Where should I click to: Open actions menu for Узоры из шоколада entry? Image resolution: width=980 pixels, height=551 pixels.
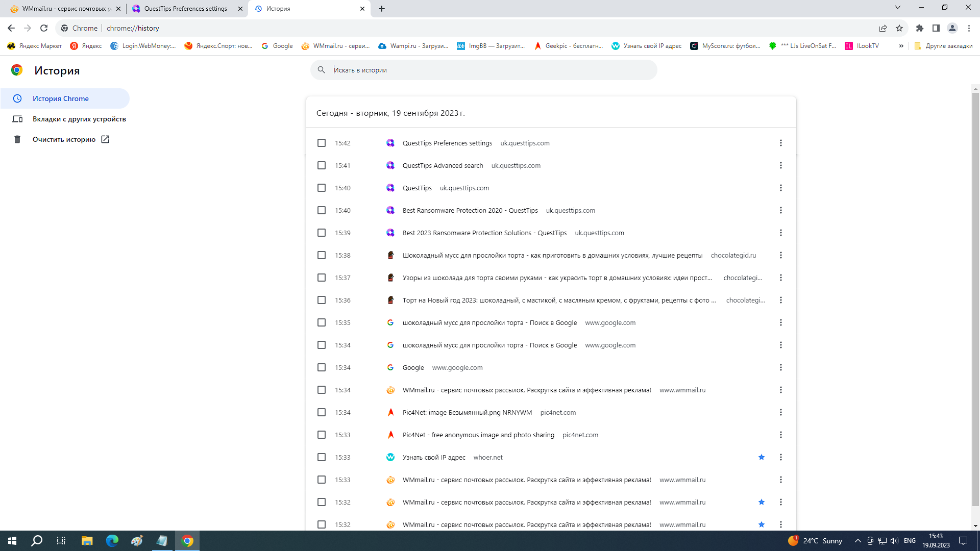coord(780,278)
